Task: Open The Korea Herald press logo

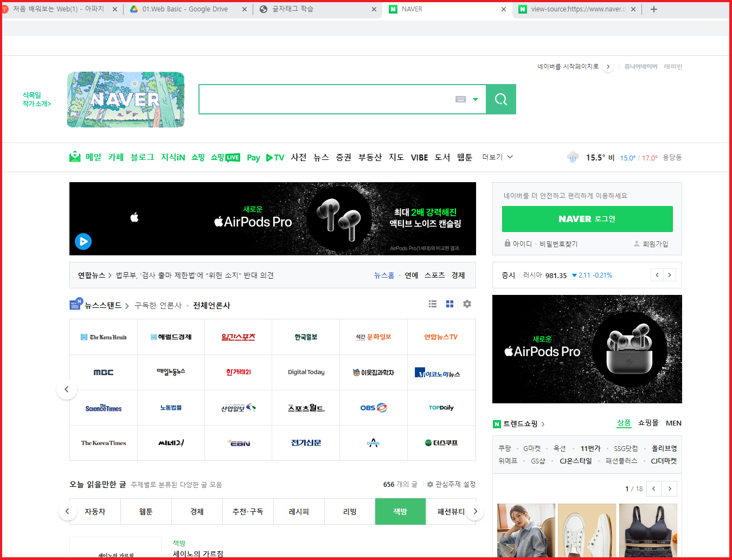Action: (104, 337)
